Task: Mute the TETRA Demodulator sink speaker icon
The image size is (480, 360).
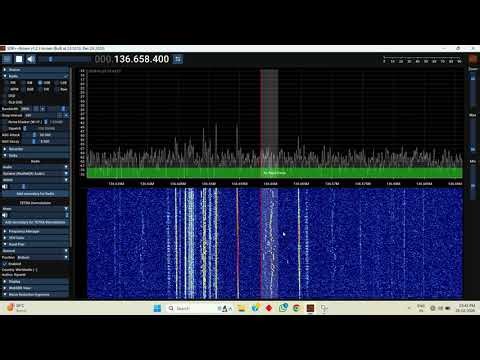Action: coord(5,215)
